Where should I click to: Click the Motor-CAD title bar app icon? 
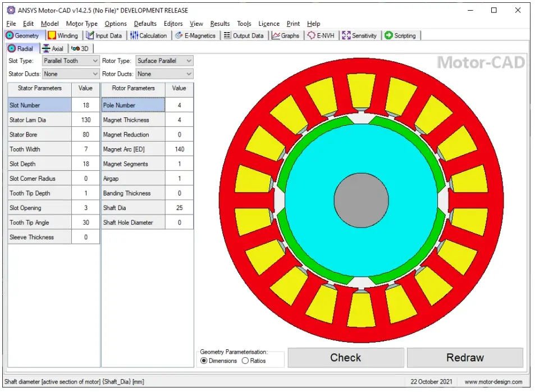click(11, 10)
